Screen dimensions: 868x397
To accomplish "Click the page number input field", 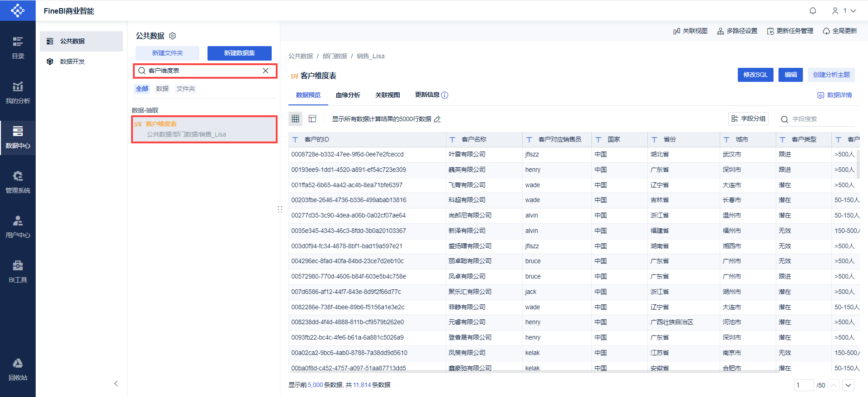I will click(804, 385).
